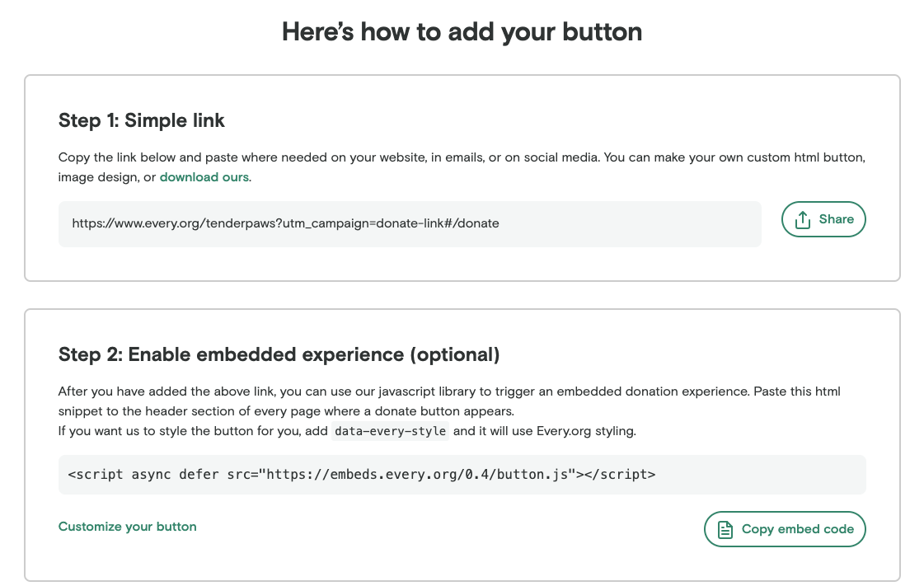The image size is (924, 586).
Task: Click the document icon in Copy embed code
Action: (725, 529)
